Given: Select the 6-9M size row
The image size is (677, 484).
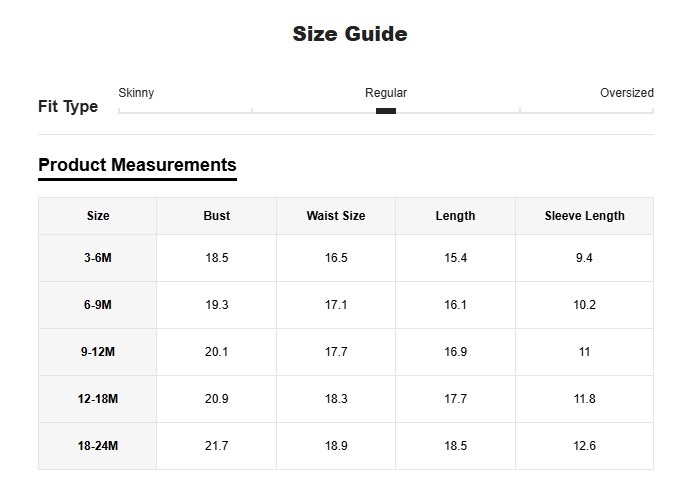Looking at the screenshot, I should click(98, 305).
